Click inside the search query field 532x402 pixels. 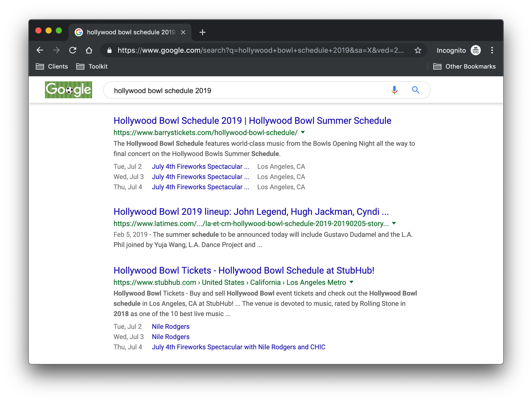[239, 90]
